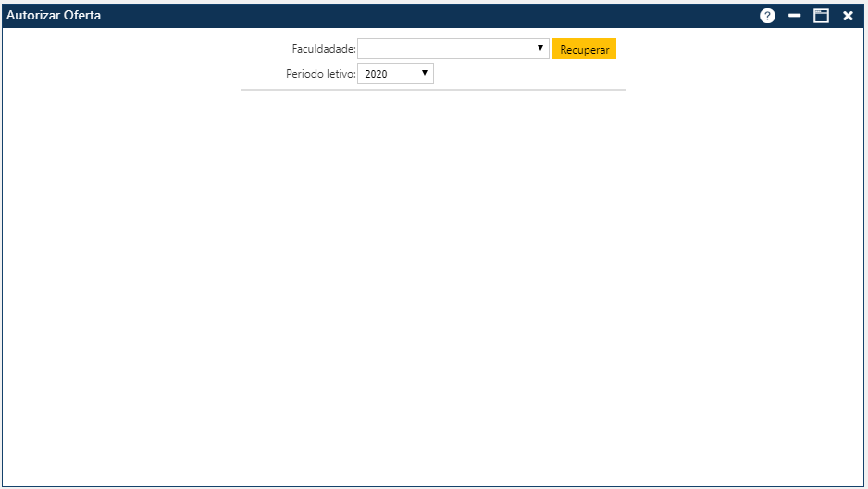The height and width of the screenshot is (489, 868).
Task: Open the Faculdade dropdown list
Action: pyautogui.click(x=453, y=49)
